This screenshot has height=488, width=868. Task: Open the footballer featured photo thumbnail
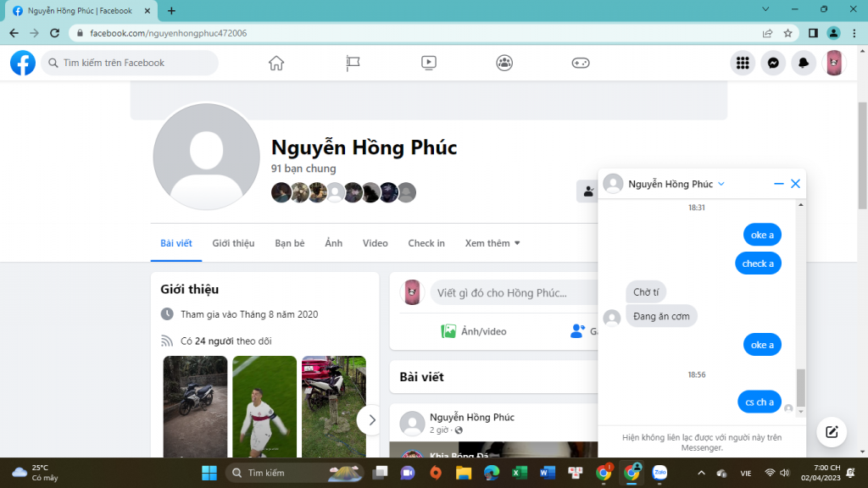coord(264,407)
